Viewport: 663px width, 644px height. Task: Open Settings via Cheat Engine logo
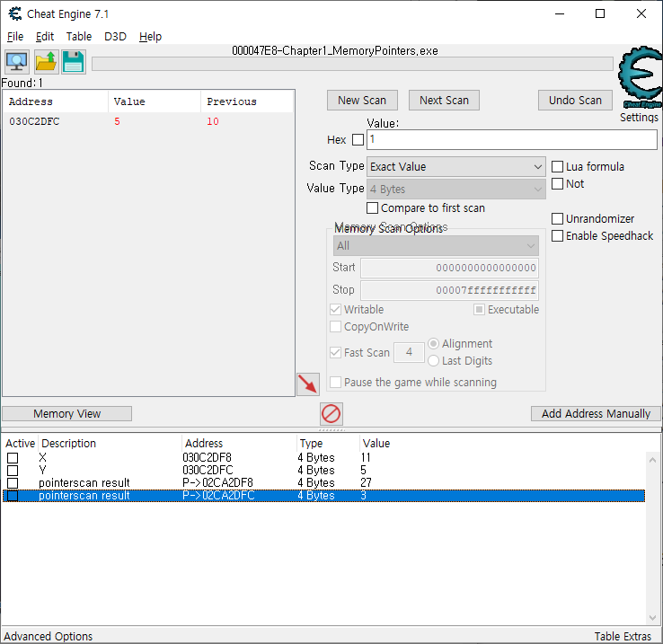click(x=641, y=77)
